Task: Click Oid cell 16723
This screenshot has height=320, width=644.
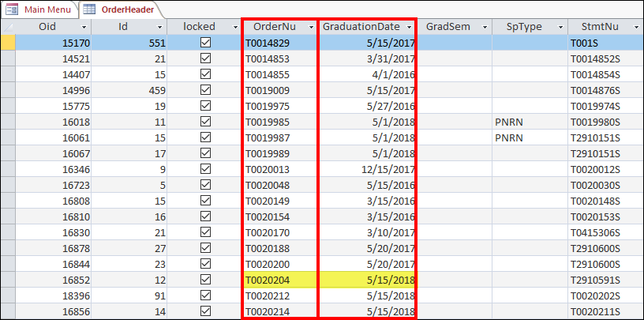Action: pyautogui.click(x=54, y=185)
